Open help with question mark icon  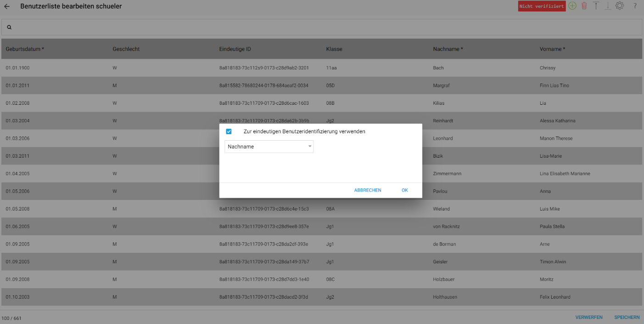point(635,6)
